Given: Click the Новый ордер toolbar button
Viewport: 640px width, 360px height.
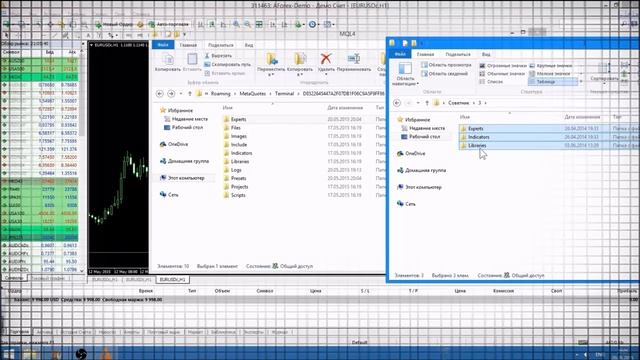Looking at the screenshot, I should pyautogui.click(x=114, y=24).
